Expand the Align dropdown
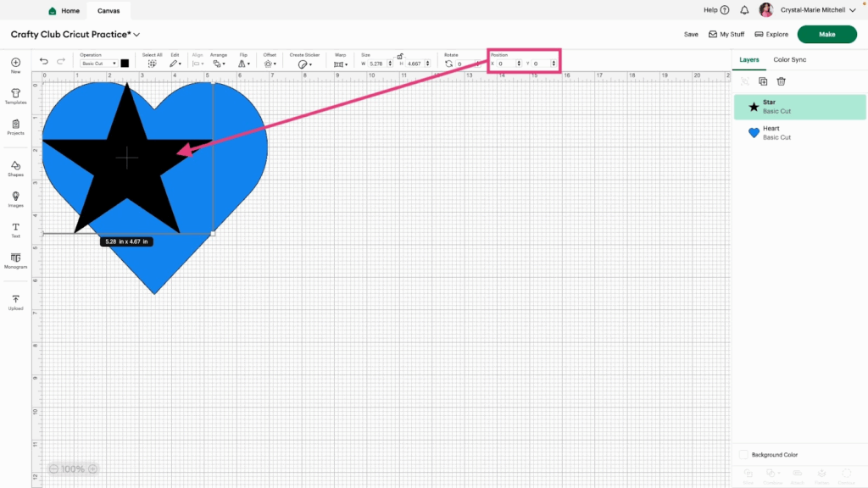The image size is (868, 488). (198, 64)
